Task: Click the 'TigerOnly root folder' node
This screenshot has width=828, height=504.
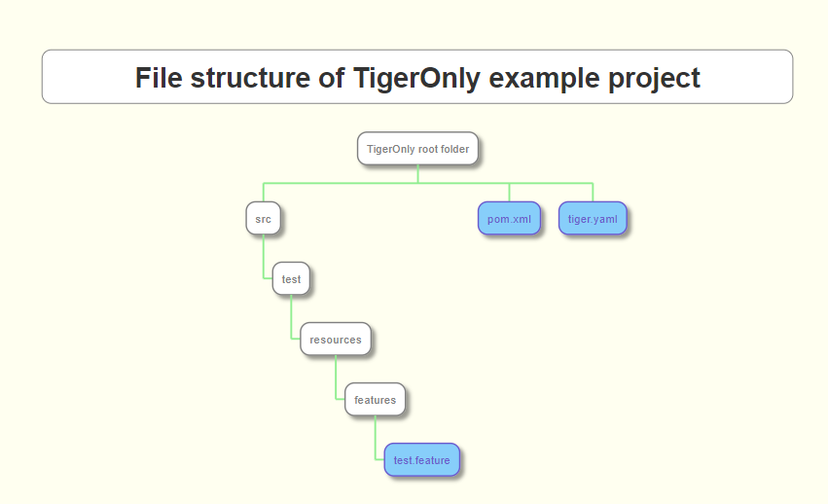Action: [417, 149]
